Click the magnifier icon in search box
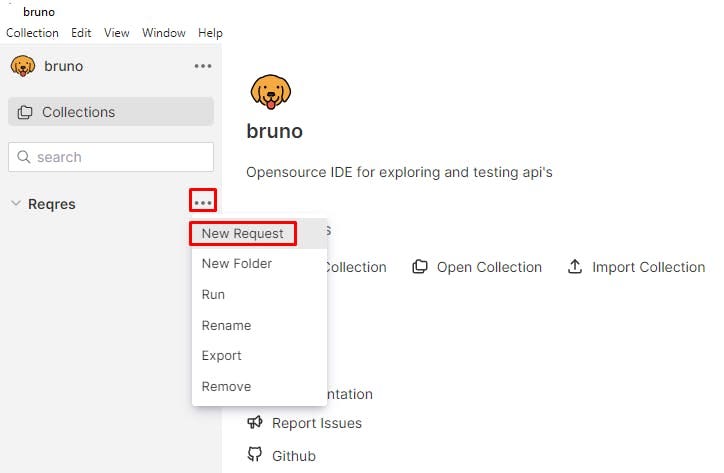The image size is (724, 473). [24, 157]
